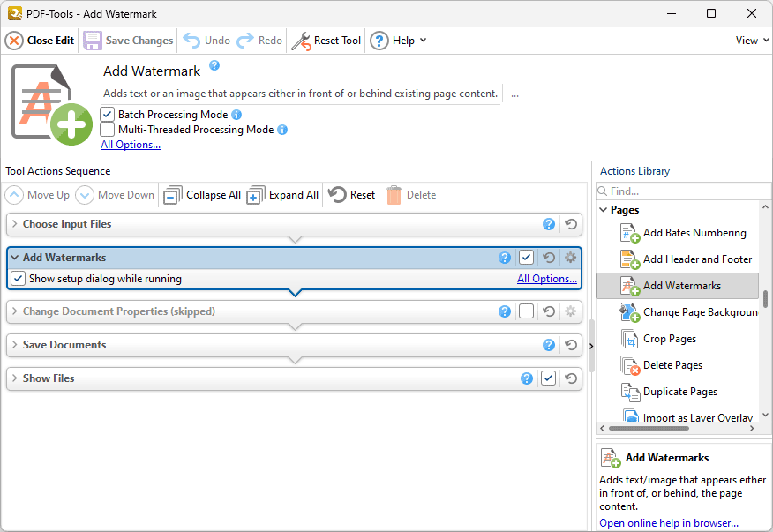Image resolution: width=773 pixels, height=532 pixels.
Task: Open the View menu
Action: (x=753, y=41)
